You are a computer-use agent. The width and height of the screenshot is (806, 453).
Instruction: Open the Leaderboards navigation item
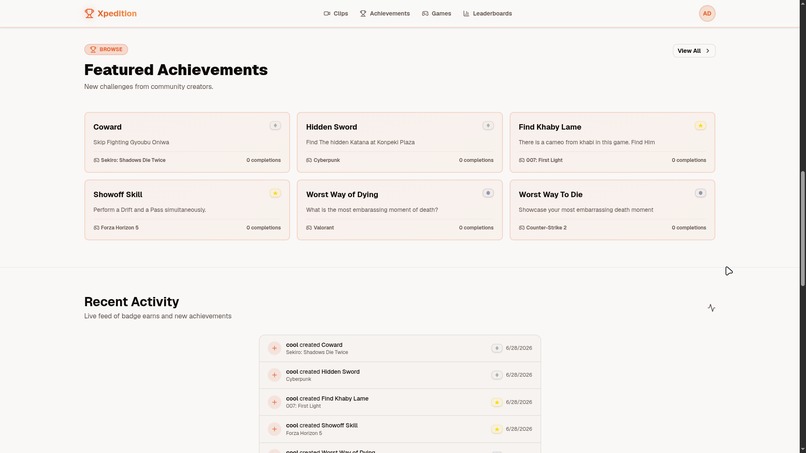(487, 13)
